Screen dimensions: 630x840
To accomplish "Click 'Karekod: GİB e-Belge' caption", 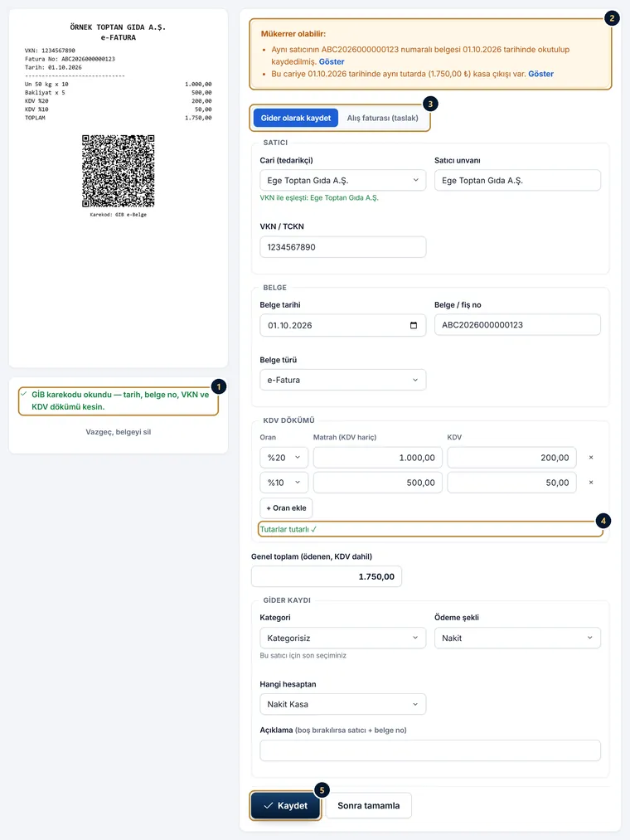I will tap(119, 214).
